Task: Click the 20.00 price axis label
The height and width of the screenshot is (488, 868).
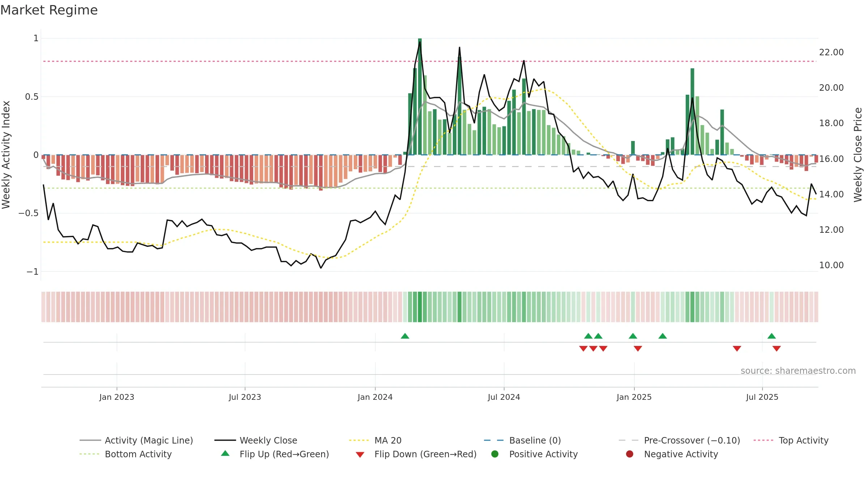Action: [831, 88]
